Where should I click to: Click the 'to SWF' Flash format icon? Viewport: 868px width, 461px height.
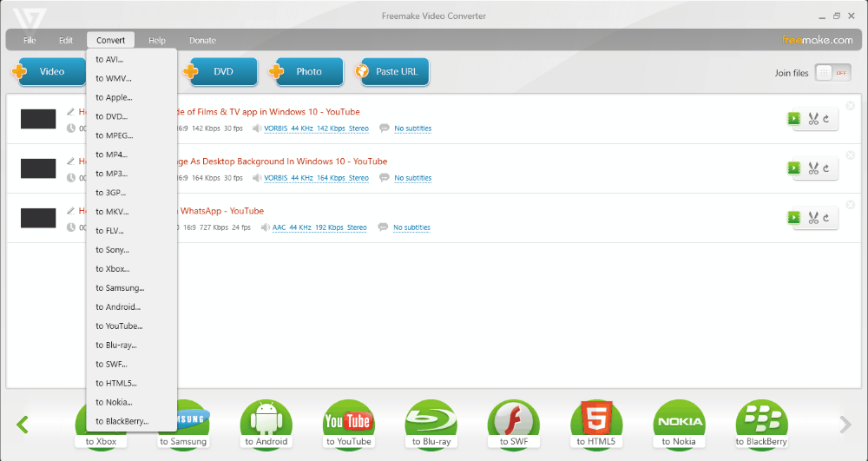514,424
